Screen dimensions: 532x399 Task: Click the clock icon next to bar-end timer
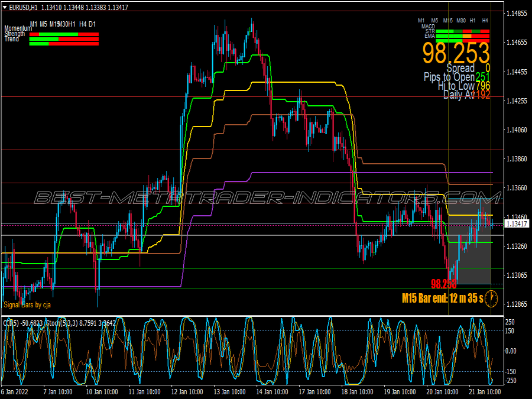click(491, 299)
